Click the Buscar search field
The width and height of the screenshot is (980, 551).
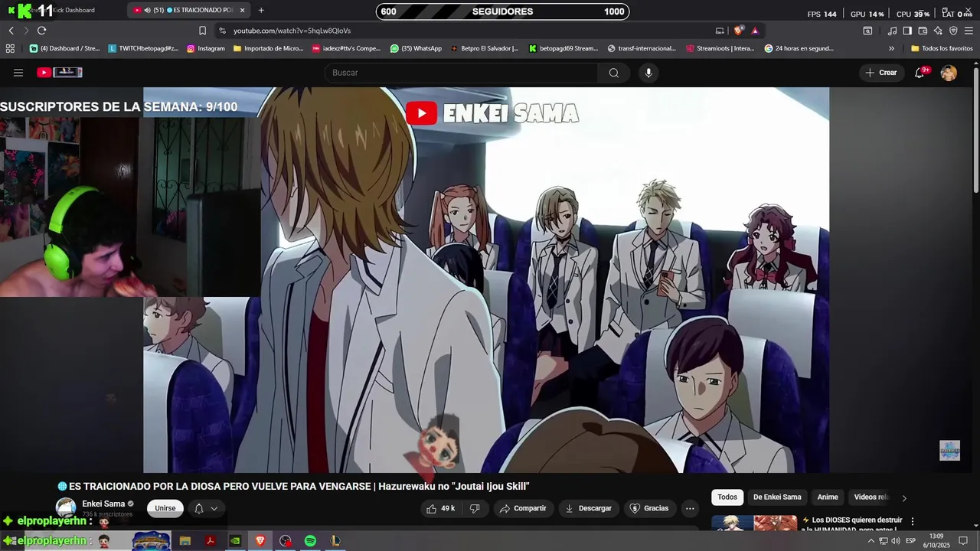[461, 73]
